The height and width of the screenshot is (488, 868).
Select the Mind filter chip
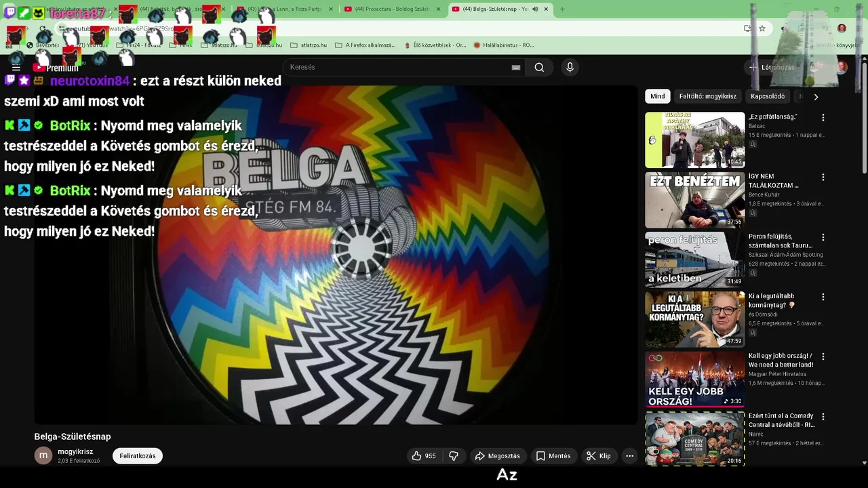pos(658,96)
